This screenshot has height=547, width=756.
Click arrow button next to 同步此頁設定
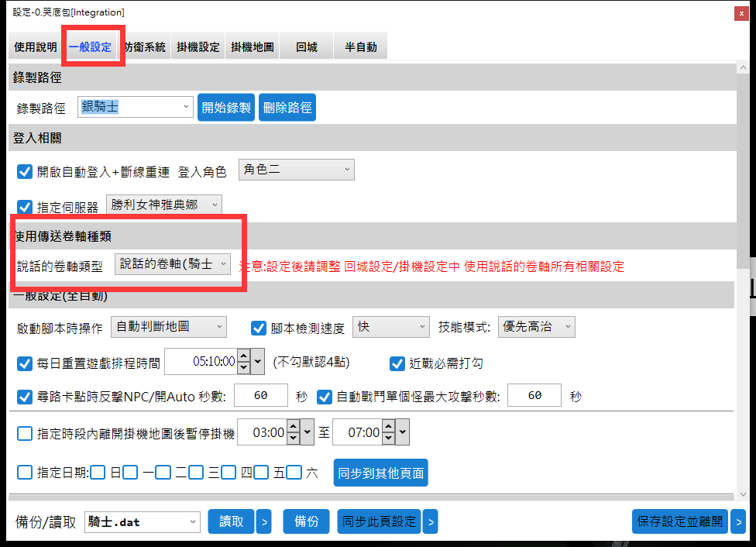coord(430,522)
